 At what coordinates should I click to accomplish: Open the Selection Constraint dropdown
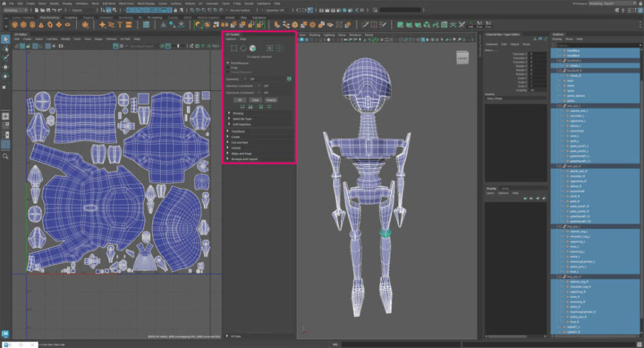[274, 86]
